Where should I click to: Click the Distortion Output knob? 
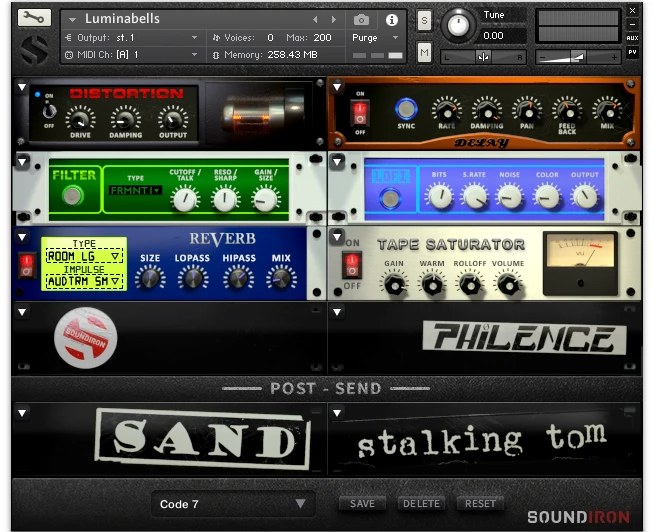point(173,119)
